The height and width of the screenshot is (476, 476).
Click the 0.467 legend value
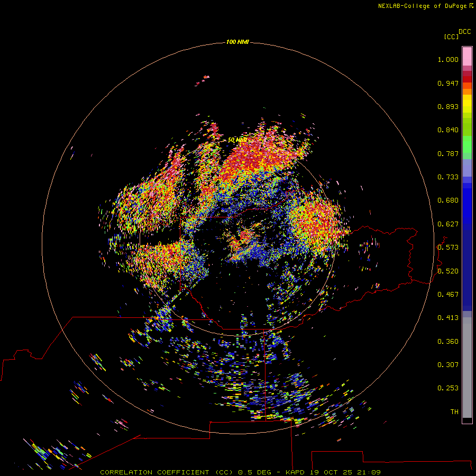(x=448, y=295)
